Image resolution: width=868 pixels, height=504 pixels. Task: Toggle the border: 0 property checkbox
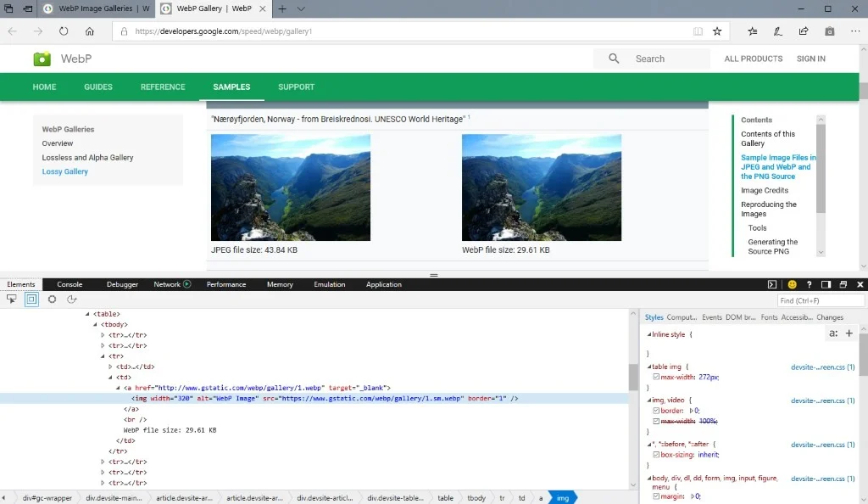coord(656,411)
